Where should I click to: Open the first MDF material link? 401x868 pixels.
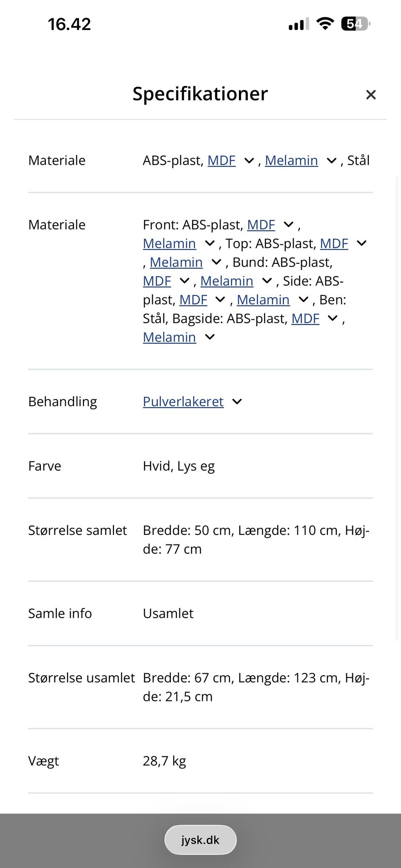221,160
